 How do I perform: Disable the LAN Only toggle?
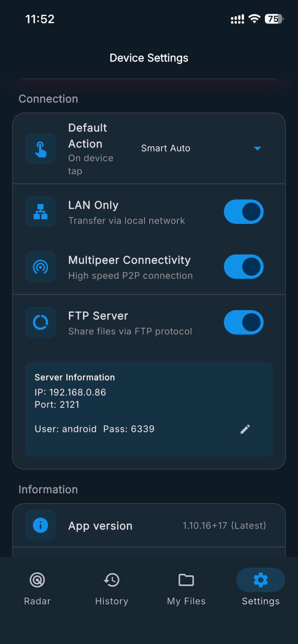tap(243, 212)
